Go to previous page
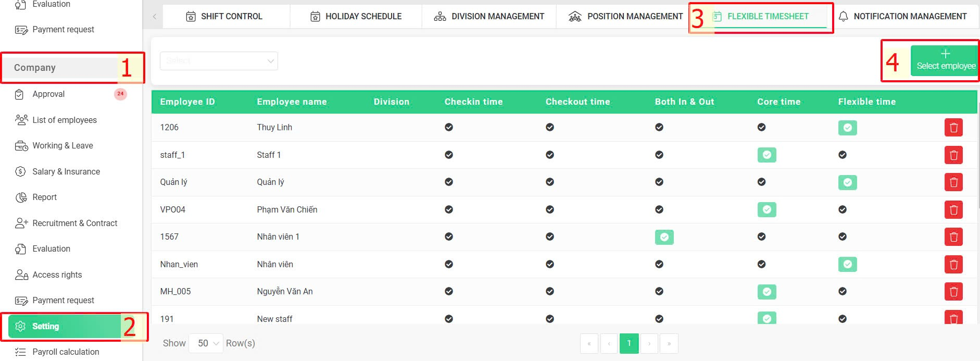This screenshot has height=361, width=980. [609, 343]
